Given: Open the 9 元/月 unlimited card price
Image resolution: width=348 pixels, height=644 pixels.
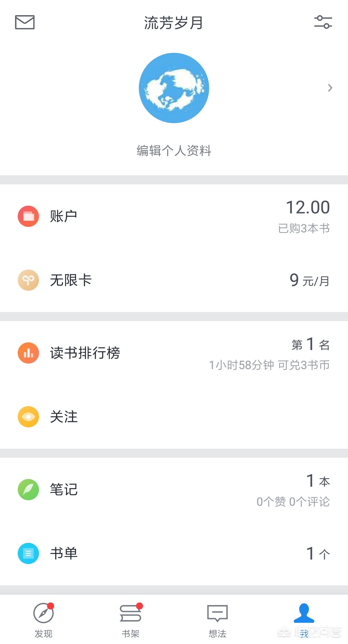Looking at the screenshot, I should [309, 280].
